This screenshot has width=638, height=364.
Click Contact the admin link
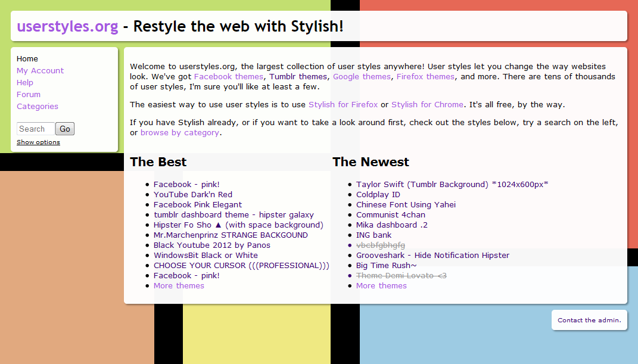(x=589, y=320)
